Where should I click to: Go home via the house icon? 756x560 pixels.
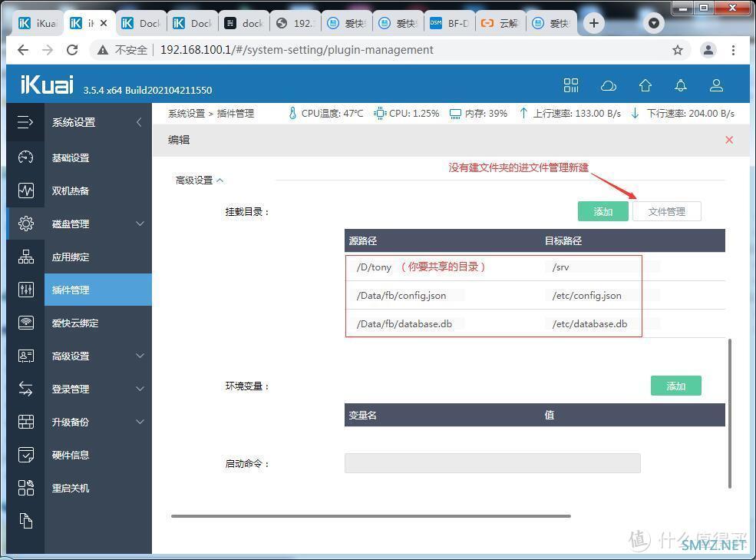[645, 85]
